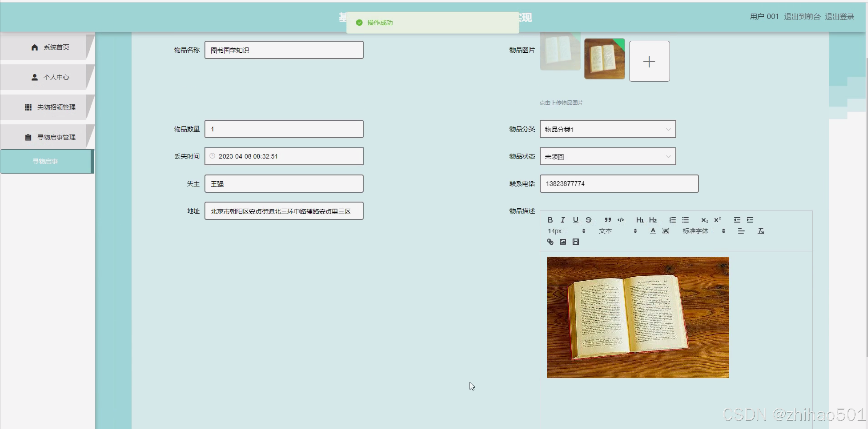Toggle bold formatting

pyautogui.click(x=550, y=220)
